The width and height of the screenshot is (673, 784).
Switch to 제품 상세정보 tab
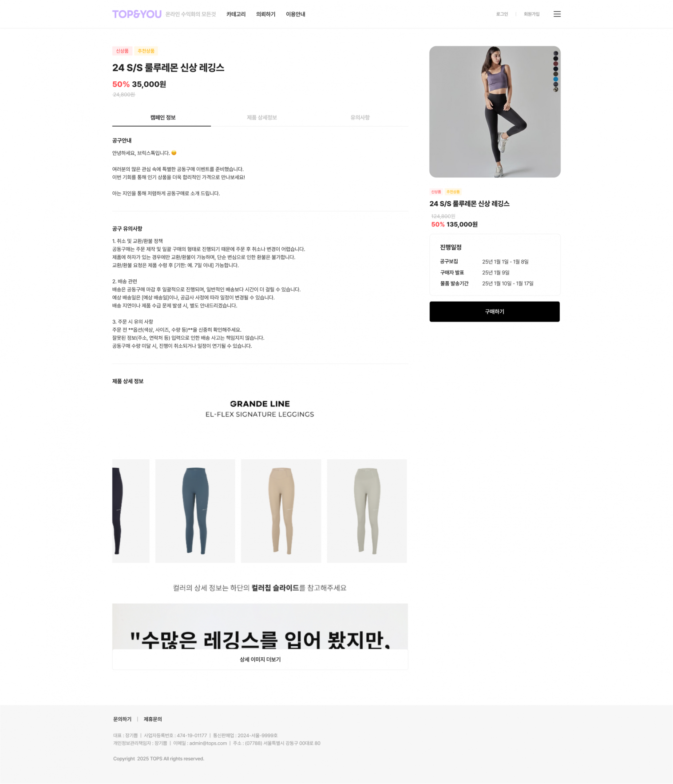pos(261,118)
